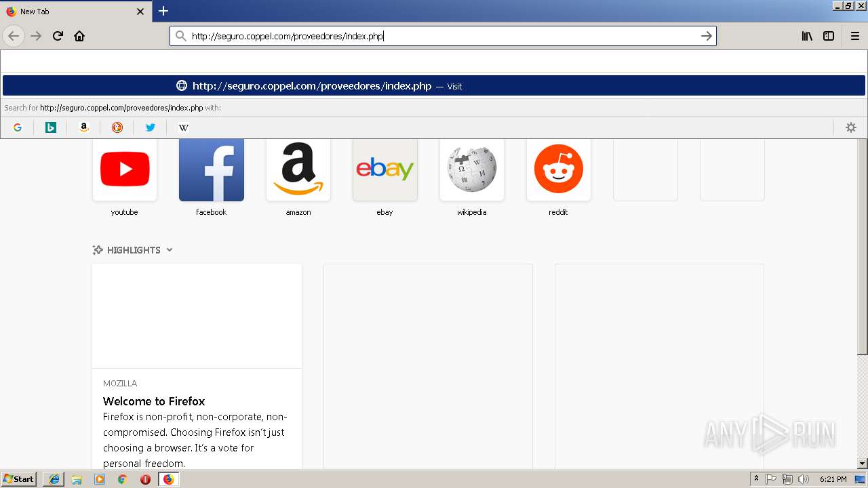Select the New Tab tab
The height and width of the screenshot is (488, 868).
pyautogui.click(x=75, y=12)
